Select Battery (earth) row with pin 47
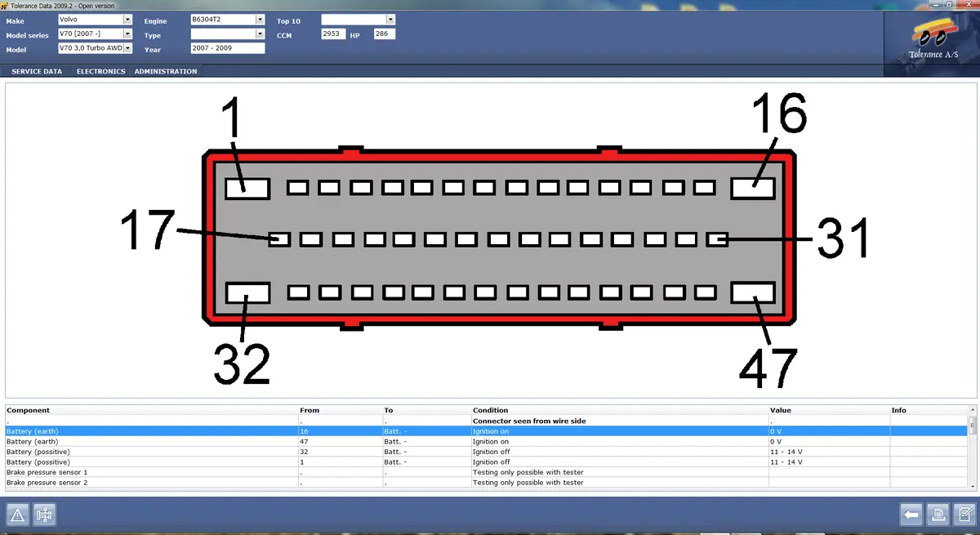Image resolution: width=980 pixels, height=535 pixels. click(x=486, y=441)
